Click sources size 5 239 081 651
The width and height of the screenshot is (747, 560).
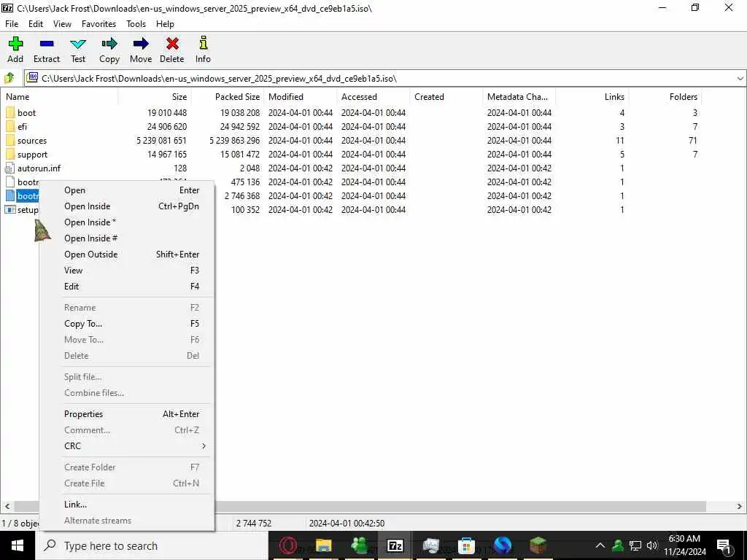tap(161, 141)
